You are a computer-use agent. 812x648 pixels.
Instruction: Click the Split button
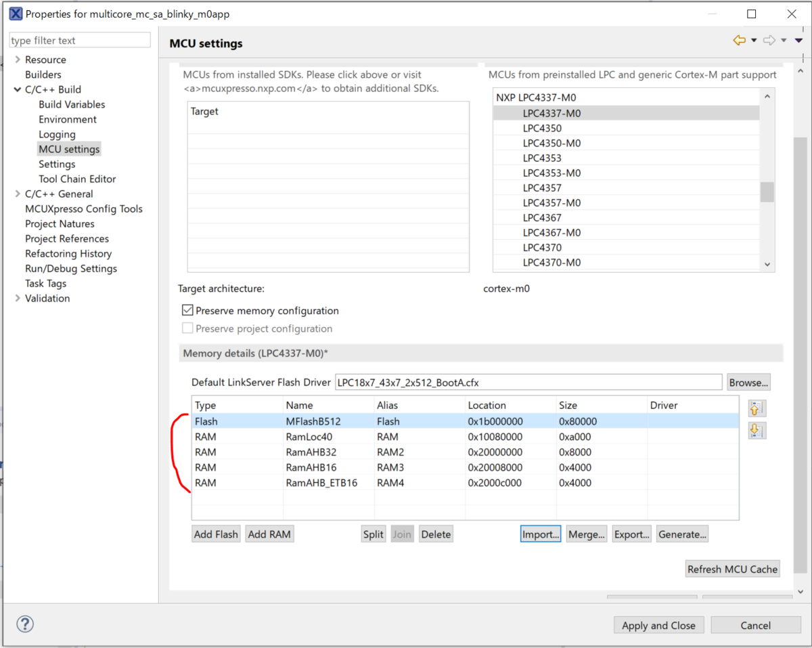(374, 534)
